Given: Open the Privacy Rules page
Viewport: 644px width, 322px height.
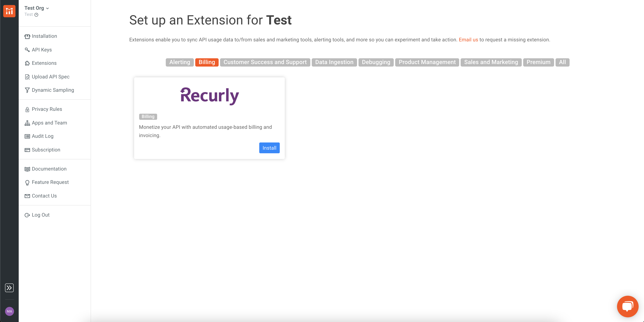Looking at the screenshot, I should 47,109.
